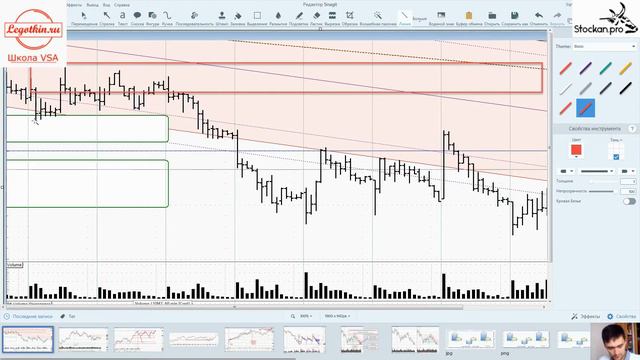The image size is (640, 360).
Task: Click the thickness value input field
Action: [x=628, y=181]
